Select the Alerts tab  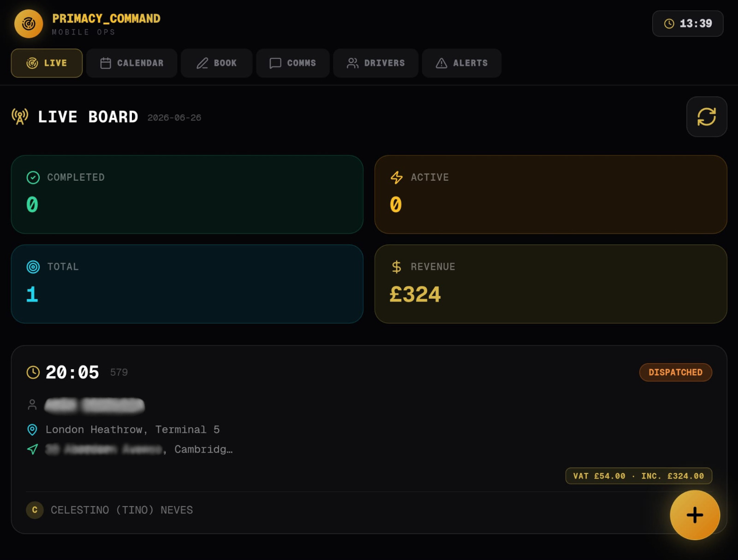pyautogui.click(x=461, y=63)
